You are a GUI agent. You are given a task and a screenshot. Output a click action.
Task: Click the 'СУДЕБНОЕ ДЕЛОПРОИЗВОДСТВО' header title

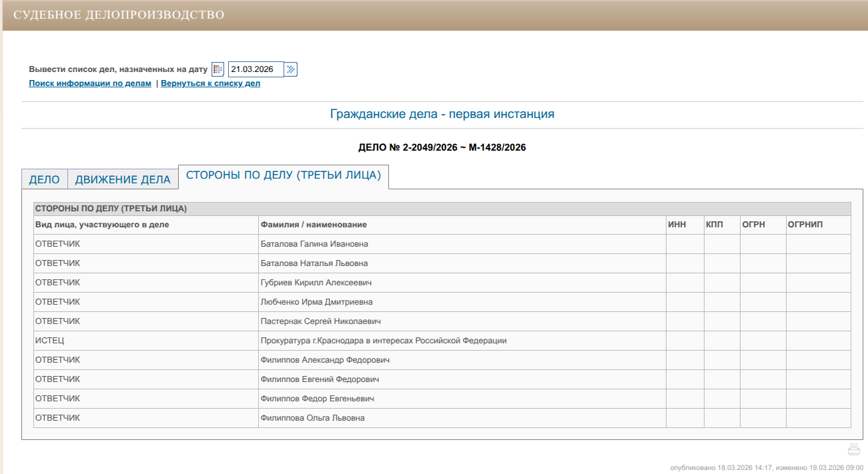click(119, 15)
